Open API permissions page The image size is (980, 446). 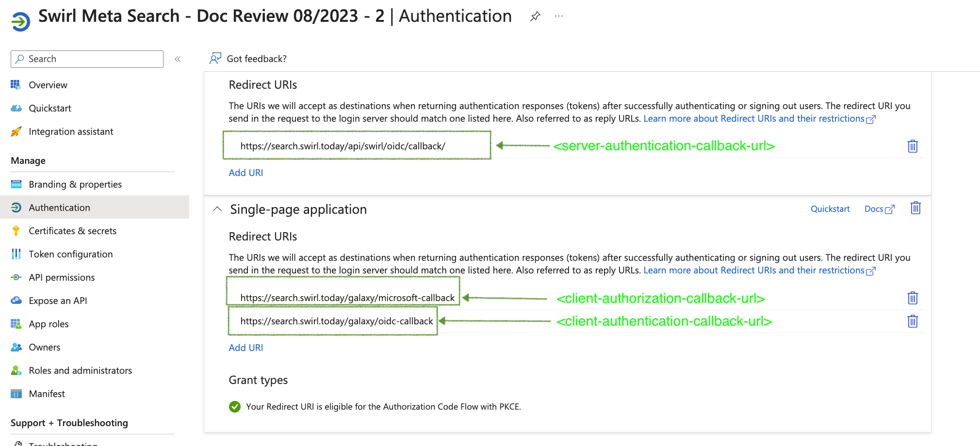62,277
